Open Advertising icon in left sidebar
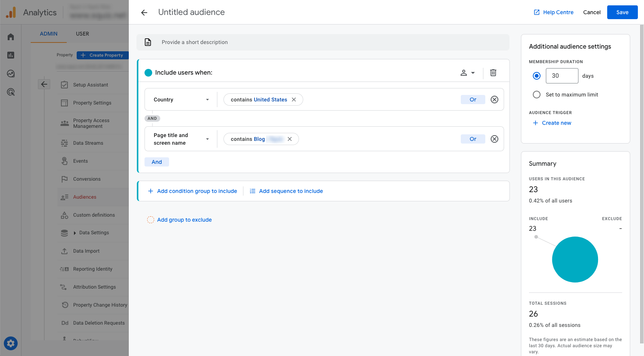The height and width of the screenshot is (356, 644). coord(11,92)
